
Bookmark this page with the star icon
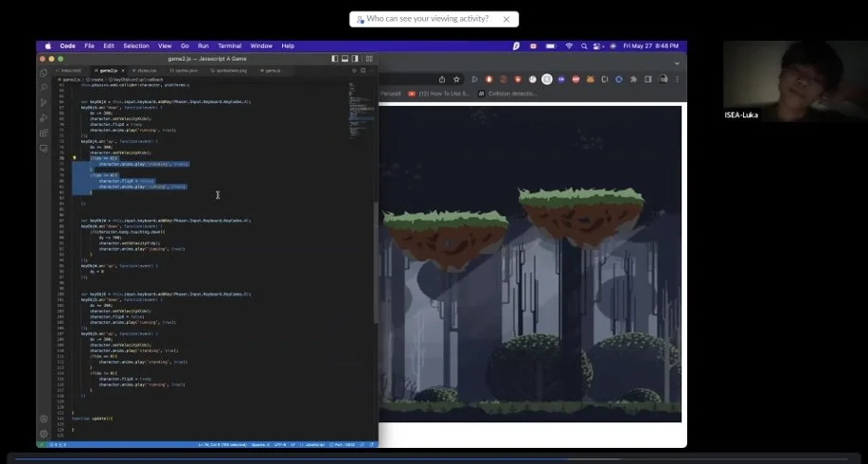pos(456,80)
